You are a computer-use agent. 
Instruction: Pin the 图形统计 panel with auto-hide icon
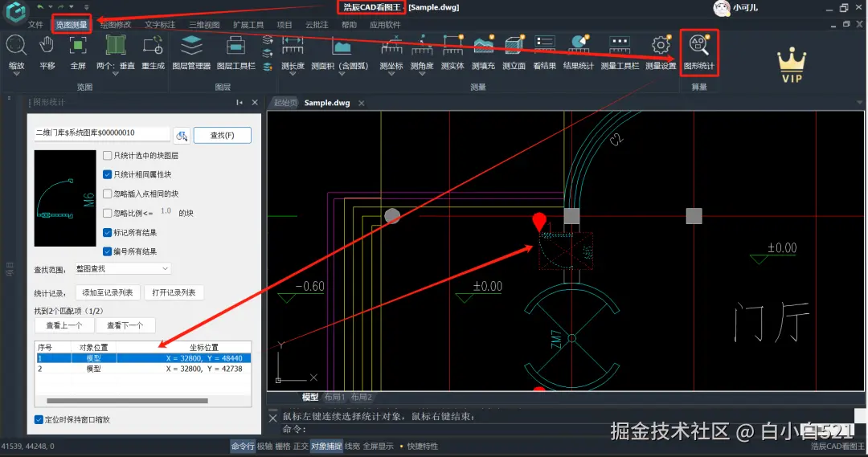click(240, 102)
